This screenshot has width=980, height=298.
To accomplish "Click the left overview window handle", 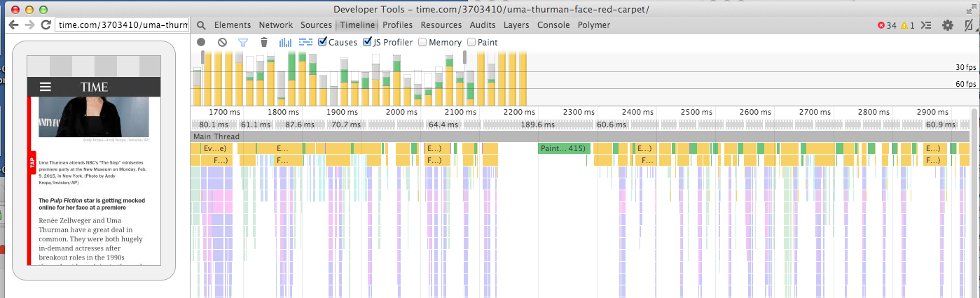I will click(x=203, y=57).
